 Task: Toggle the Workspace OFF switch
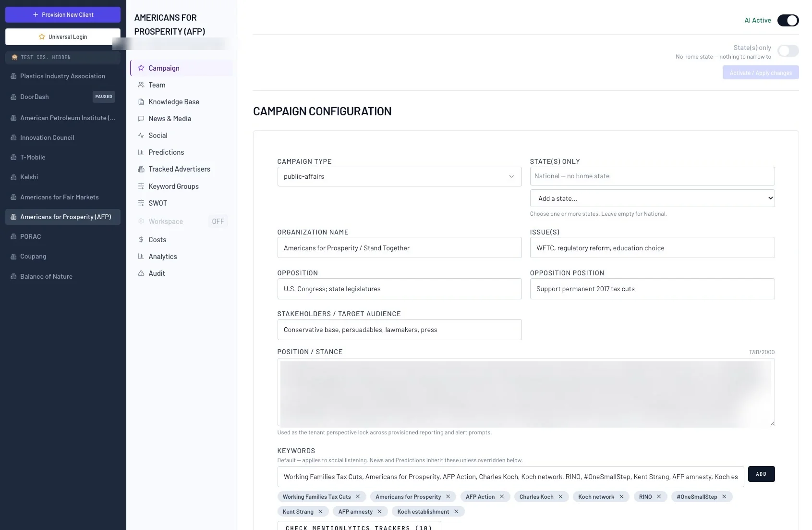218,222
